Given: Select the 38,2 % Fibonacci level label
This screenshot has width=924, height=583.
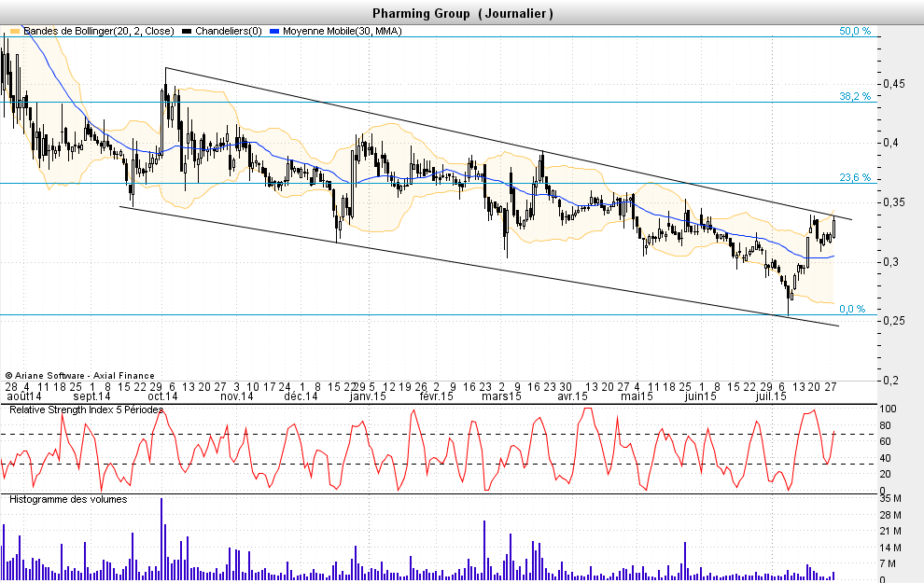Looking at the screenshot, I should (x=854, y=96).
